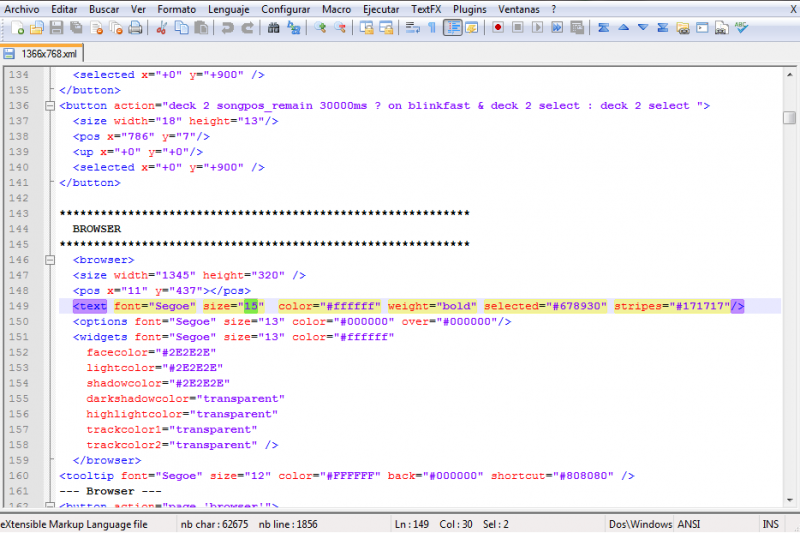
Task: Collapse the browser block at line 146
Action: 50,259
